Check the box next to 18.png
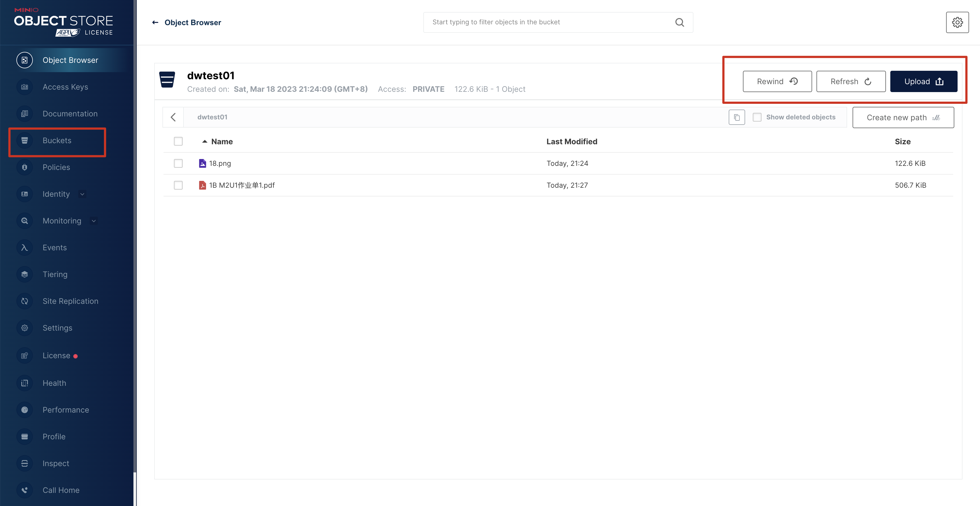Image resolution: width=980 pixels, height=506 pixels. click(178, 163)
